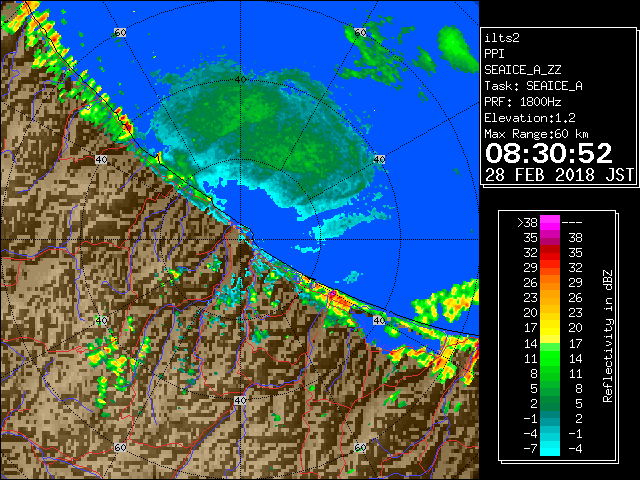Click the 'PRF: 1800Hz' value

522,102
